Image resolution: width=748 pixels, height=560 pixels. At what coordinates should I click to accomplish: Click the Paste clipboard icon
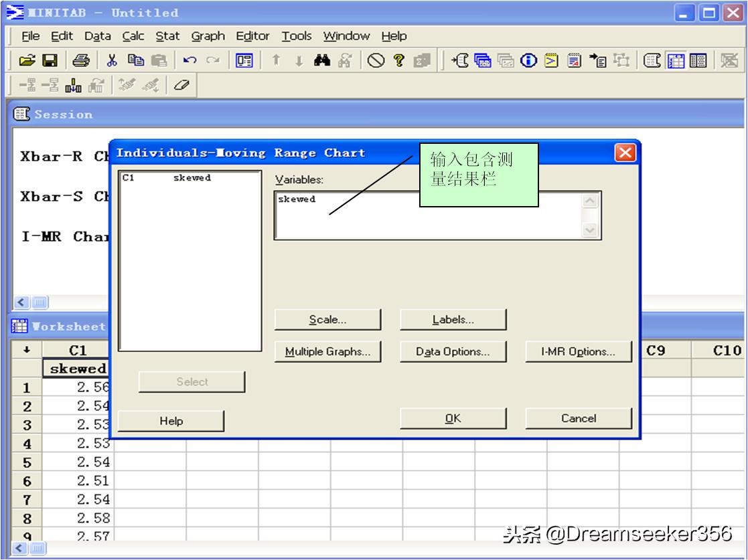click(x=159, y=60)
